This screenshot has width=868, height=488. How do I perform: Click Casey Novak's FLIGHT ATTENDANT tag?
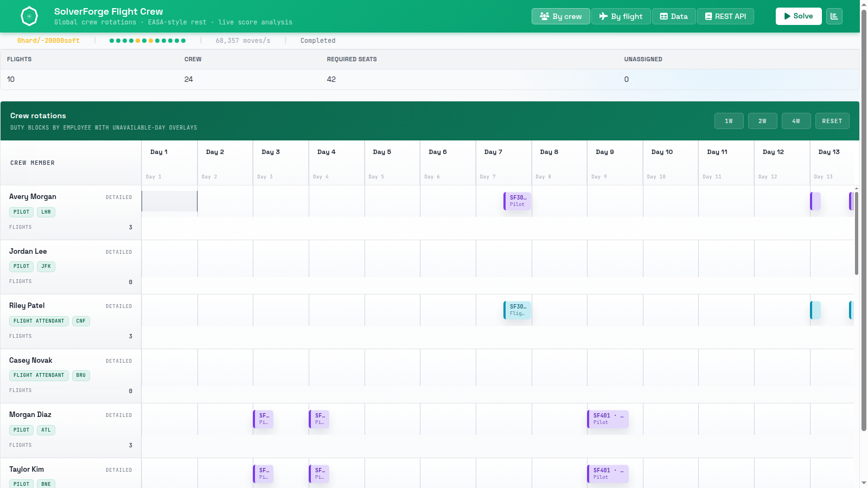point(39,375)
